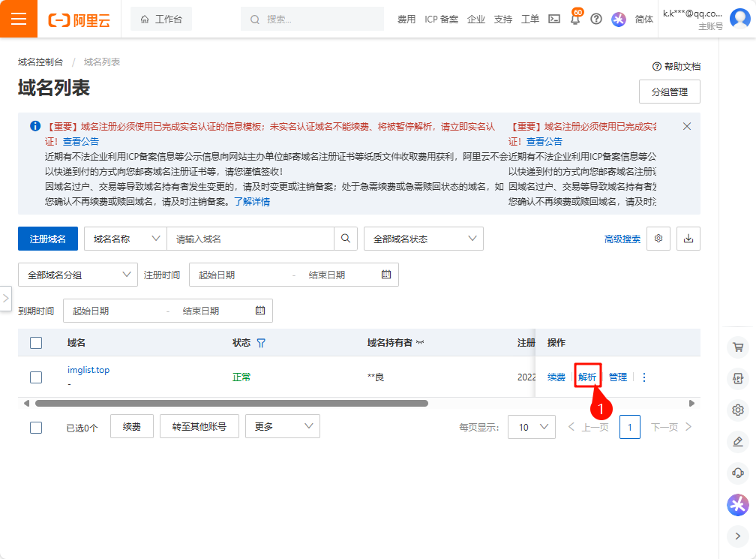Screen dimensions: 756x559
Task: Open the 企业 menu
Action: coord(475,20)
